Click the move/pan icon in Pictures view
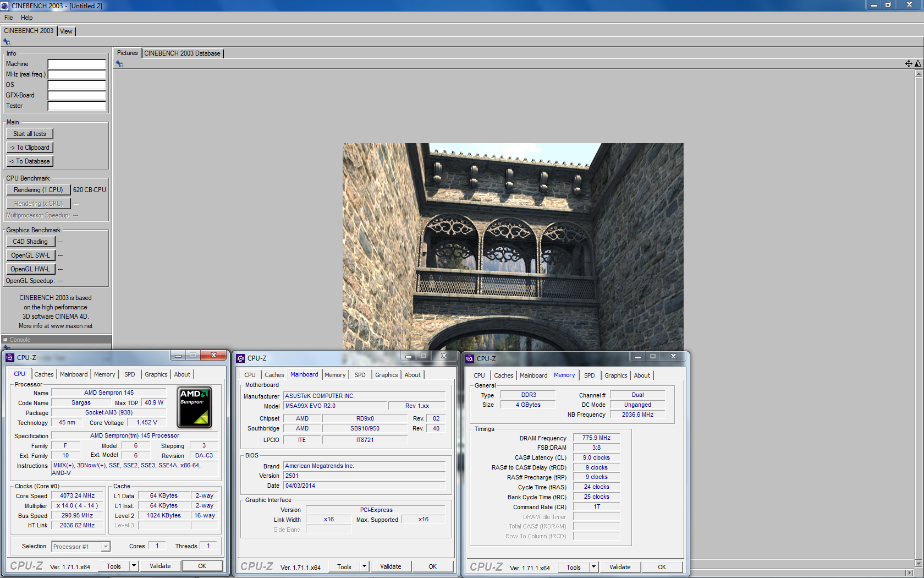 point(909,64)
